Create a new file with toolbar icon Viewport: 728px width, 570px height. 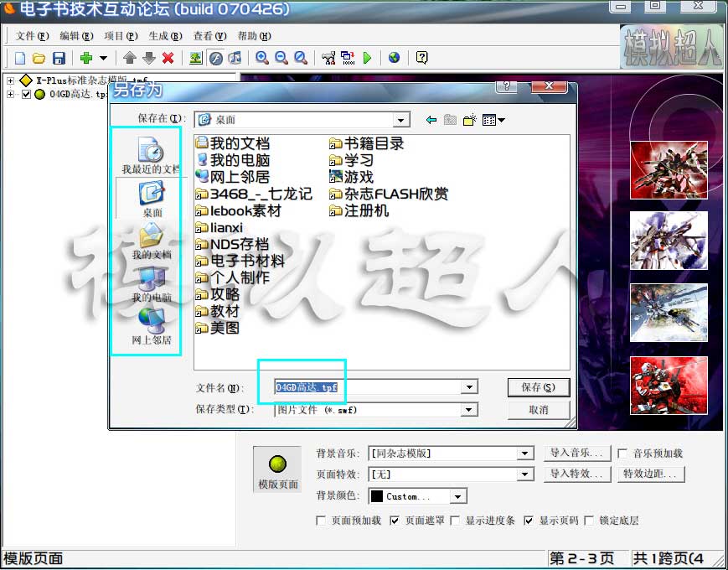pos(20,58)
